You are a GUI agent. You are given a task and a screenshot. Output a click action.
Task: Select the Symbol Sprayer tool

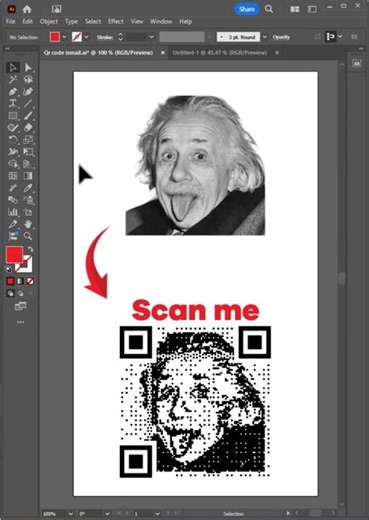[28, 200]
